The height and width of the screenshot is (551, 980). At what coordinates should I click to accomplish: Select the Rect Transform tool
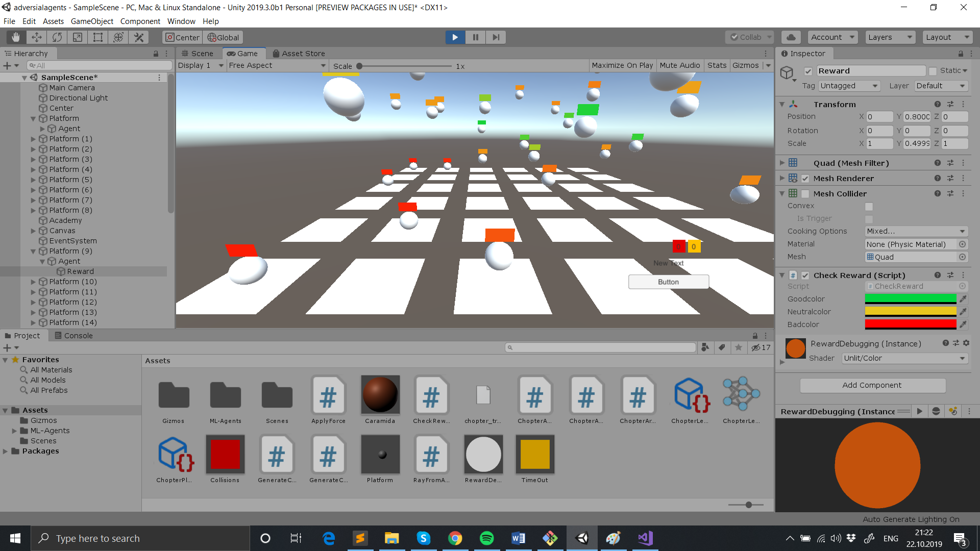(x=97, y=37)
